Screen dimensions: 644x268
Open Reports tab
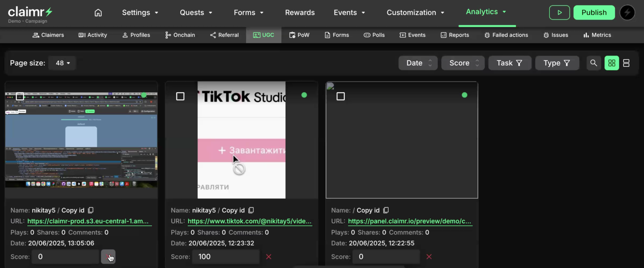(x=455, y=35)
